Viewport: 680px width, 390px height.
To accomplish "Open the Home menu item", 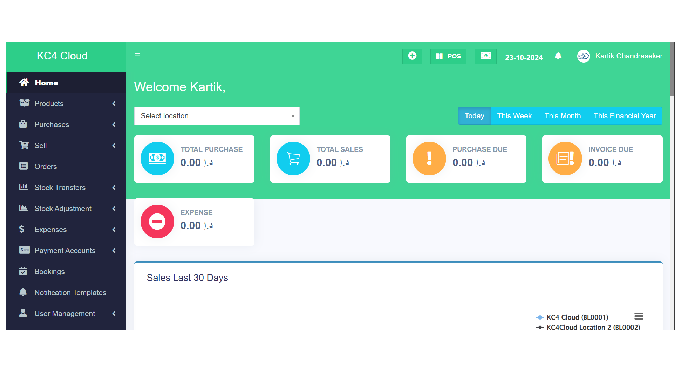I will click(66, 82).
